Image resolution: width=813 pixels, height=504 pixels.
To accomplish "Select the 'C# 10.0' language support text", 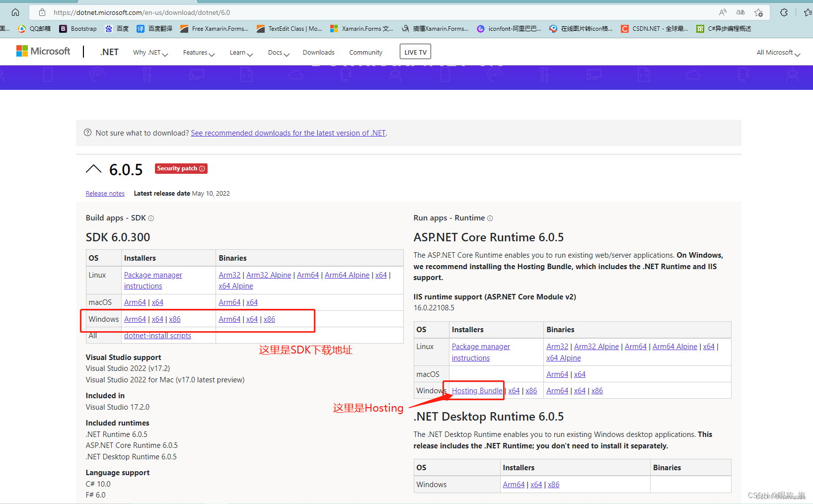I will coord(98,484).
